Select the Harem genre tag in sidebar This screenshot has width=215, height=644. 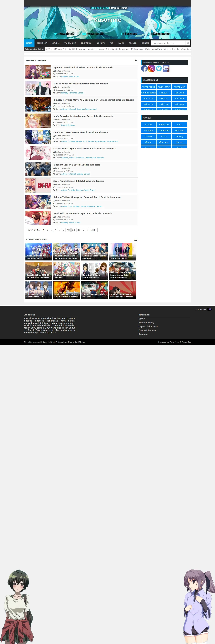pyautogui.click(x=180, y=142)
